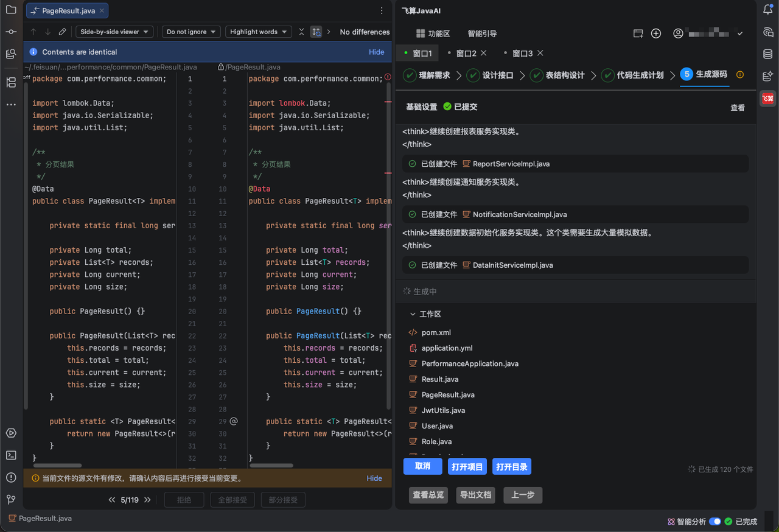
Task: Click Hide in the identical contents banner
Action: (x=377, y=52)
